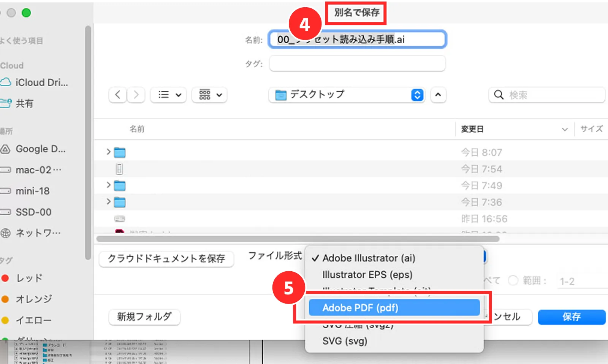Image resolution: width=608 pixels, height=364 pixels.
Task: Choose Adobe PDF (pdf) format
Action: click(x=394, y=307)
